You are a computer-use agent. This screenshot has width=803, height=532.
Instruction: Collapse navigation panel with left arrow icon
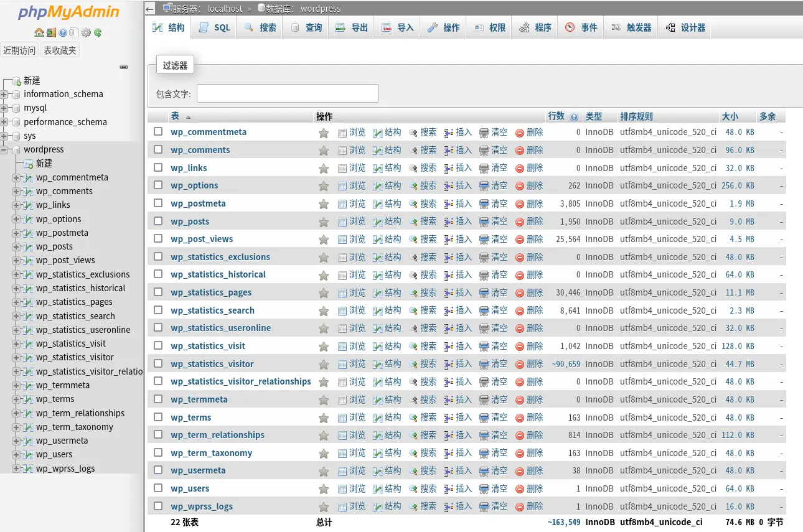click(x=150, y=9)
